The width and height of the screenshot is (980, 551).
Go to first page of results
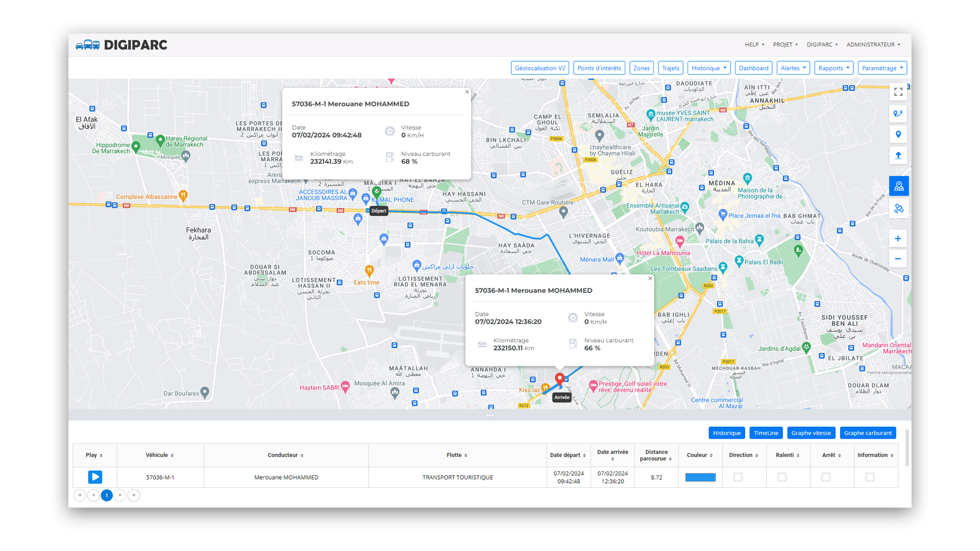[x=80, y=495]
